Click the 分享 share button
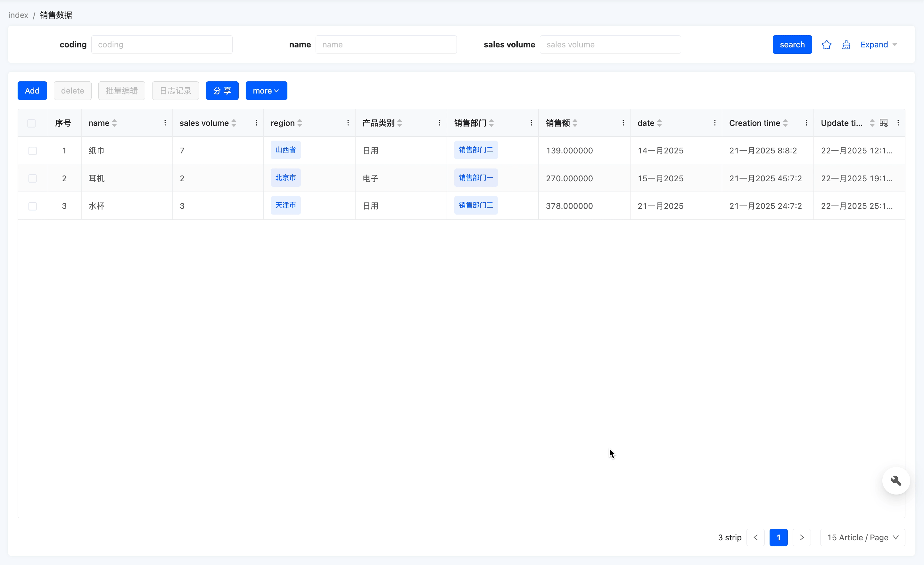The image size is (924, 565). point(222,91)
